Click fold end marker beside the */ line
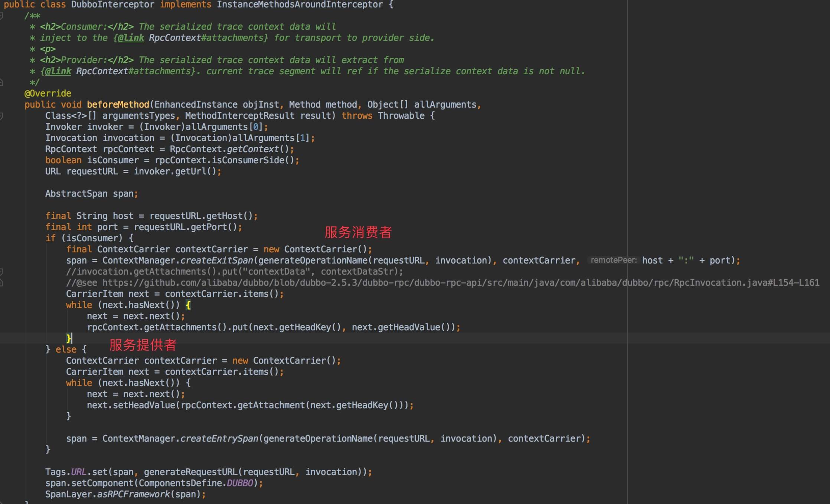The image size is (830, 504). click(1, 82)
